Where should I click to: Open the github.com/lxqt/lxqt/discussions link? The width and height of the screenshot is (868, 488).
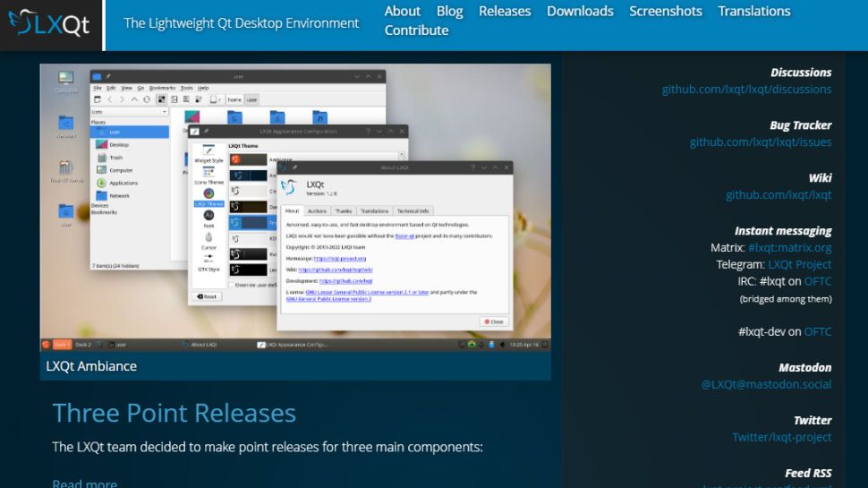point(746,90)
